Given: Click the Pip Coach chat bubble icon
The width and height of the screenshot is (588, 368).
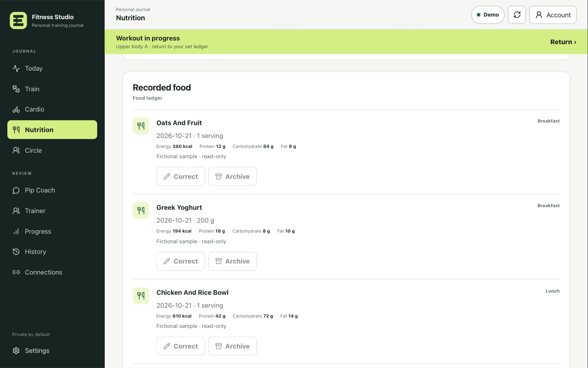Looking at the screenshot, I should click(16, 190).
